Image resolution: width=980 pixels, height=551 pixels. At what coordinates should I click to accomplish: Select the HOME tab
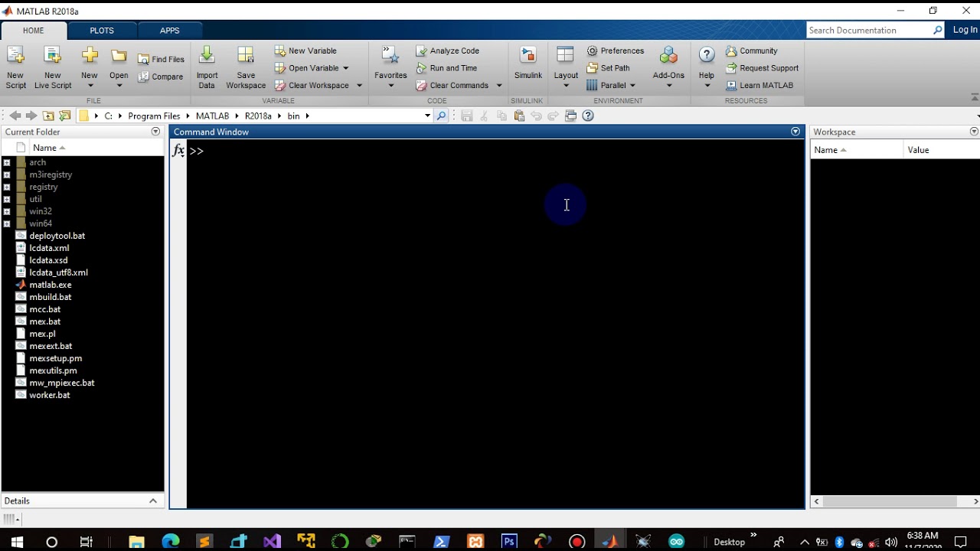[x=34, y=31]
